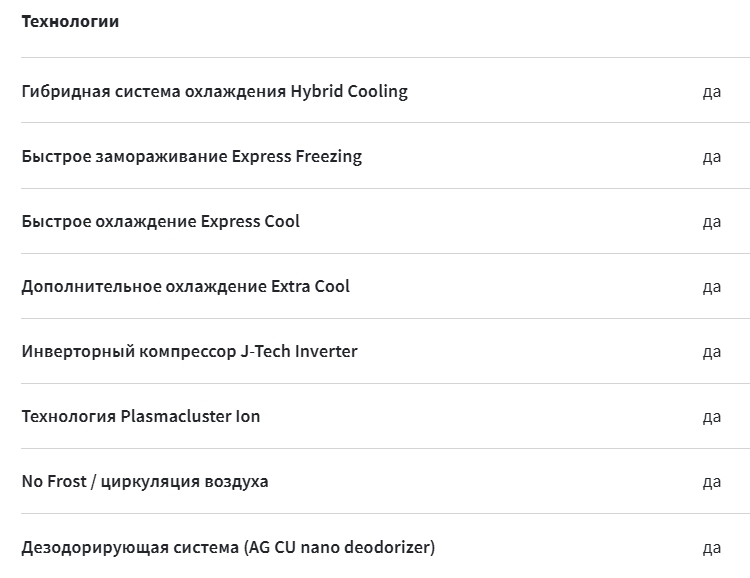Select Быстрое замораживание Express Freezing label
Image resolution: width=750 pixels, height=578 pixels.
(x=192, y=156)
